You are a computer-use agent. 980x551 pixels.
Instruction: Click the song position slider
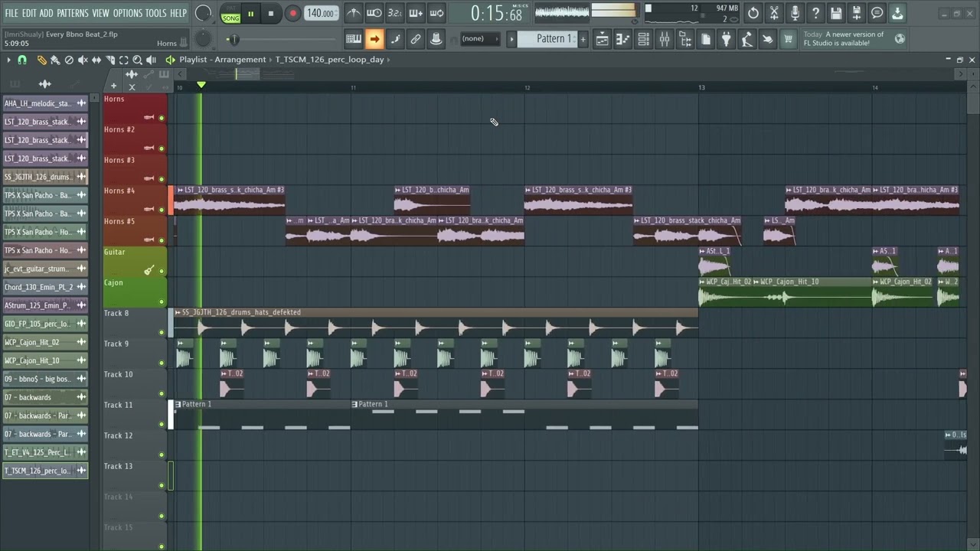click(283, 40)
